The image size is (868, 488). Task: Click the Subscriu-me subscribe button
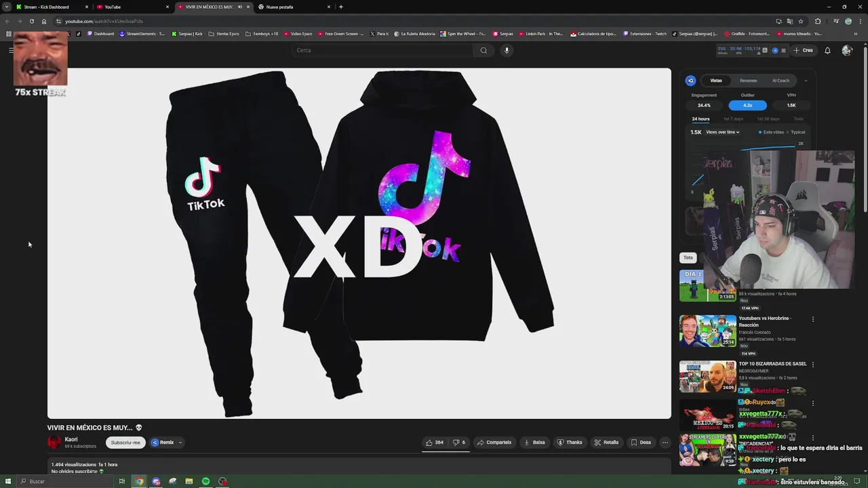coord(125,443)
